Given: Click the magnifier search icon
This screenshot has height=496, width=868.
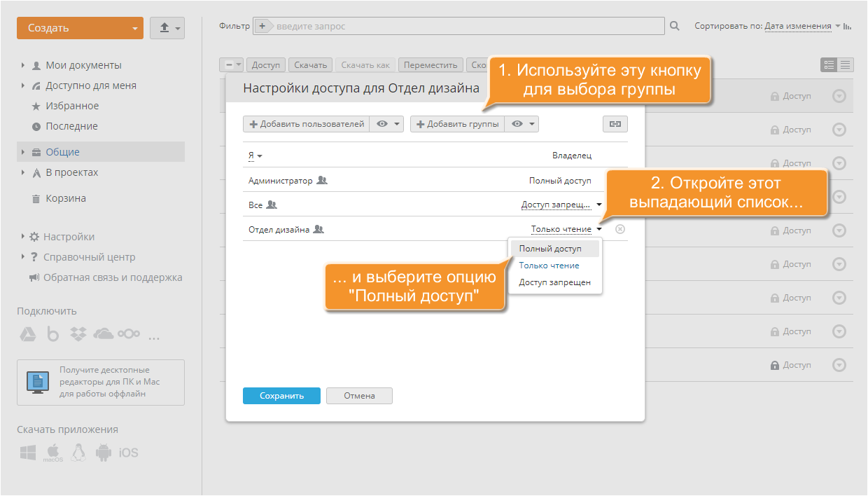Looking at the screenshot, I should point(675,26).
